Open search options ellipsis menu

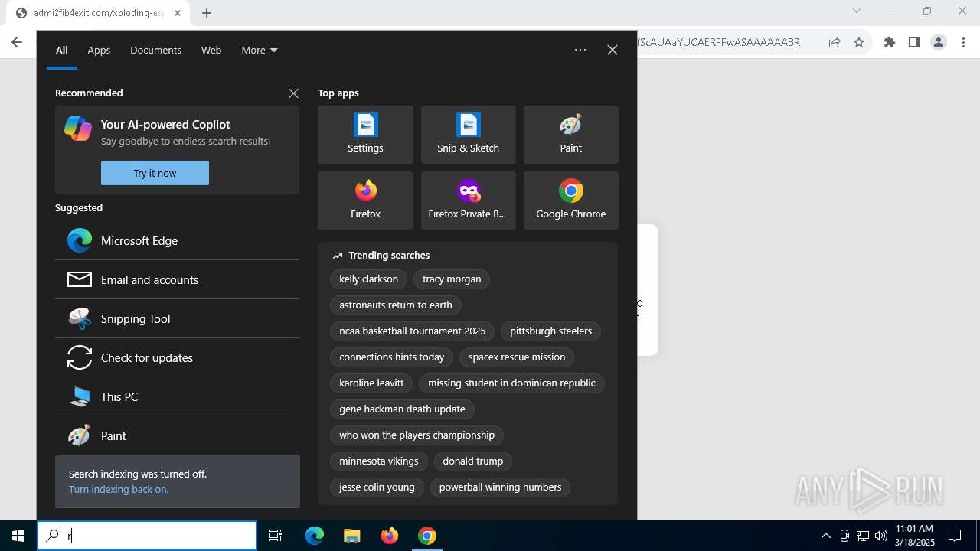[x=580, y=50]
